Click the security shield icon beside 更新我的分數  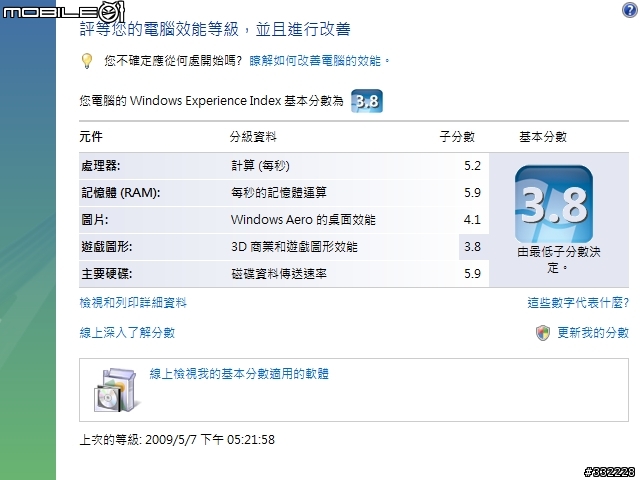click(x=543, y=333)
